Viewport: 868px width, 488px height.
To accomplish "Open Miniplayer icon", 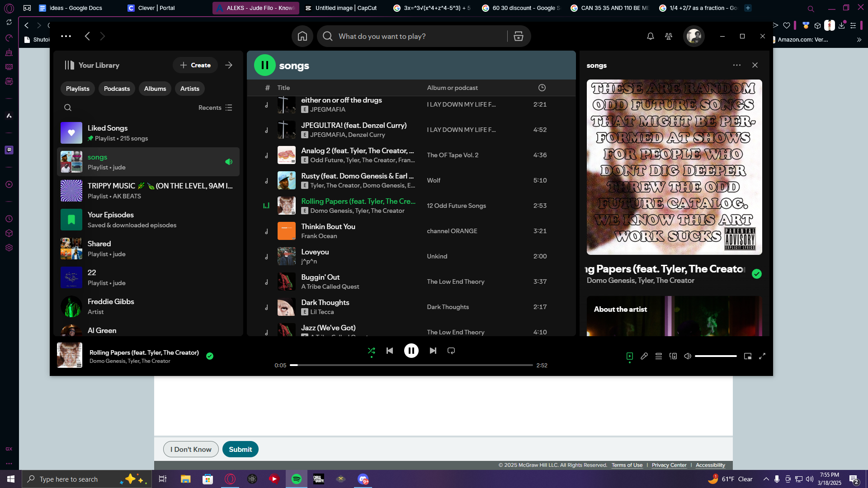I will click(748, 356).
